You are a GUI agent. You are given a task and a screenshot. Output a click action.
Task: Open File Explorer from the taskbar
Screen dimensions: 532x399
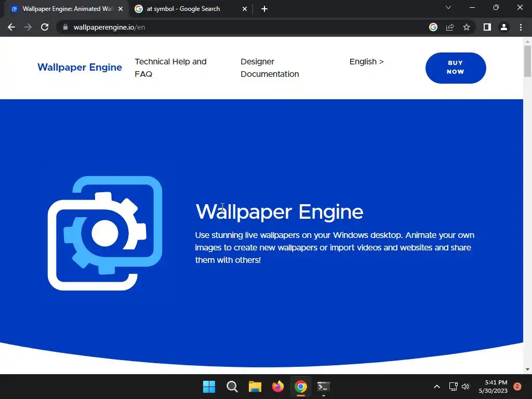(255, 387)
